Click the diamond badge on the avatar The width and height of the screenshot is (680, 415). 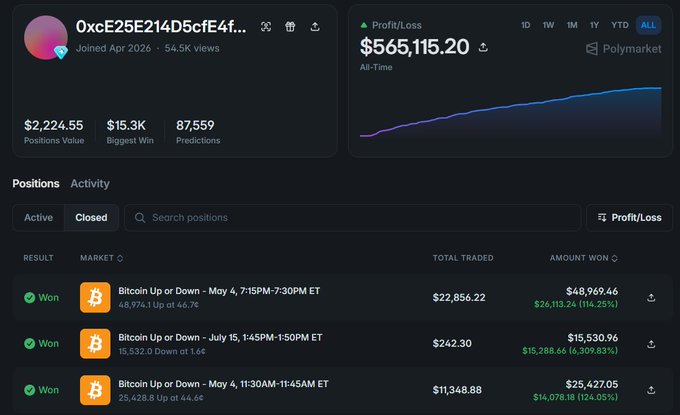click(x=61, y=52)
